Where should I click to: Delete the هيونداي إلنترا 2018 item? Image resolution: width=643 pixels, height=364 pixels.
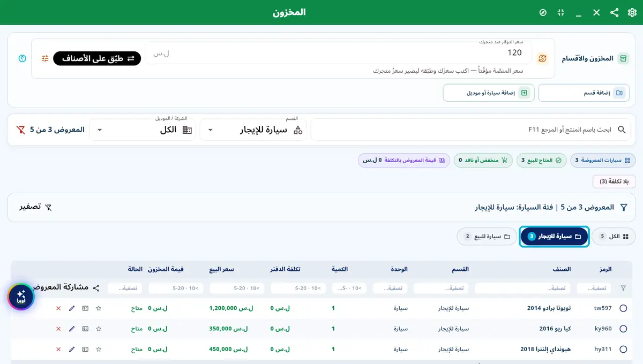click(58, 349)
